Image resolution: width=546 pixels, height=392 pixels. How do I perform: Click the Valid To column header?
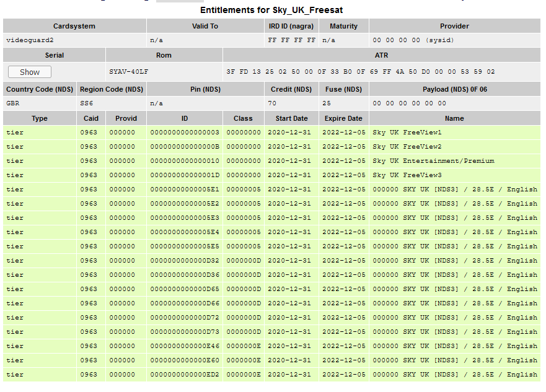coord(205,26)
